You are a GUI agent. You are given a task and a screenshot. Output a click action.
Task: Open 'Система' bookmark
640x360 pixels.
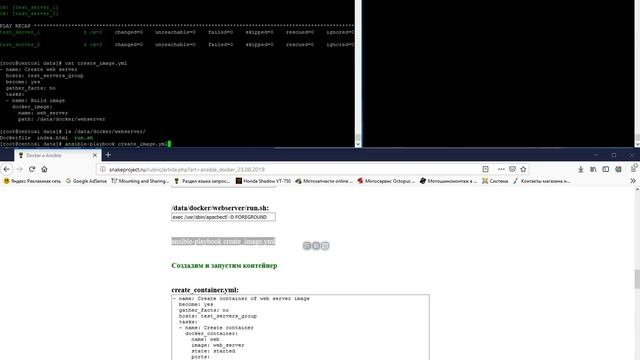tap(495, 181)
